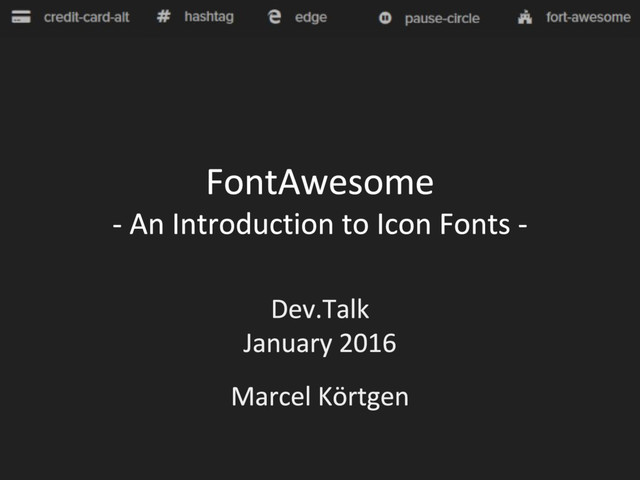The width and height of the screenshot is (640, 480).
Task: Select the 'pause-circle' label
Action: point(442,18)
